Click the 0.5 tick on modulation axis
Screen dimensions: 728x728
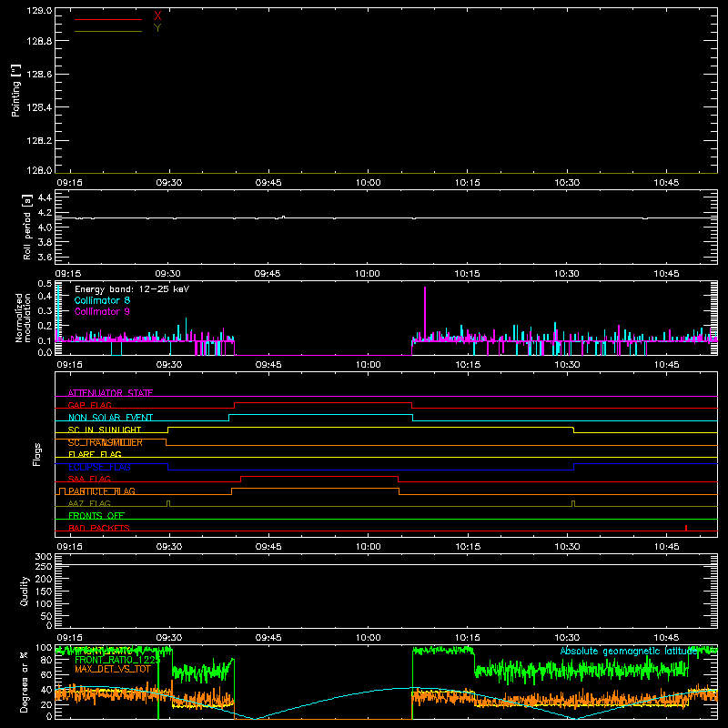[x=45, y=284]
